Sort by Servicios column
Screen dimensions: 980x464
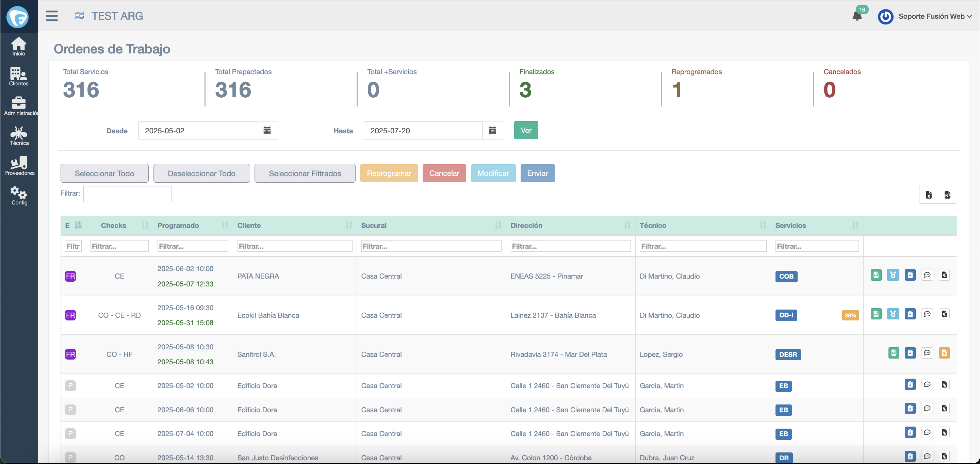click(817, 225)
